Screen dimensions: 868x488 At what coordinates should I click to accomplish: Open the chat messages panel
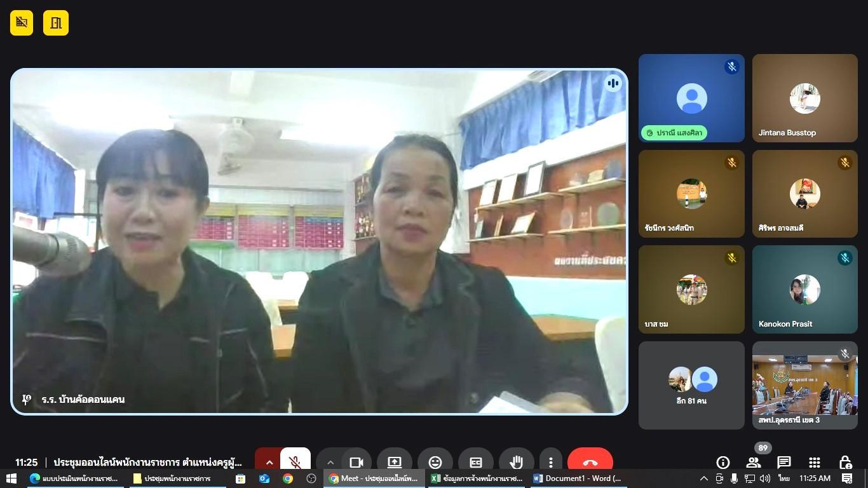[x=784, y=462]
